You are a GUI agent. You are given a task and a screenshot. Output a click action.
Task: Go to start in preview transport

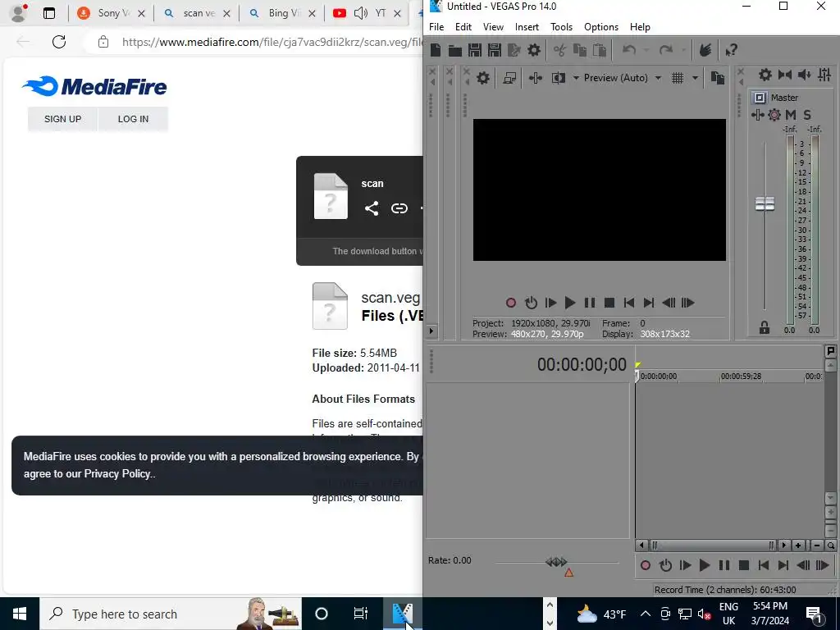click(629, 304)
